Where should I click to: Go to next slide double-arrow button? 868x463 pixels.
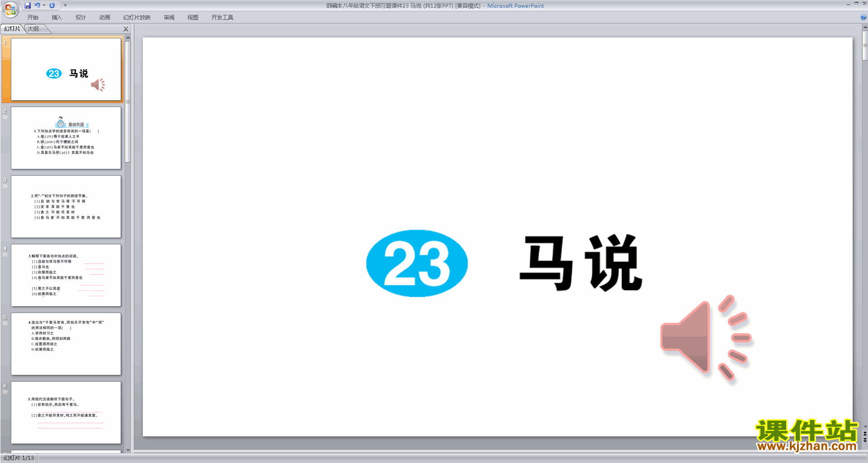(x=865, y=440)
